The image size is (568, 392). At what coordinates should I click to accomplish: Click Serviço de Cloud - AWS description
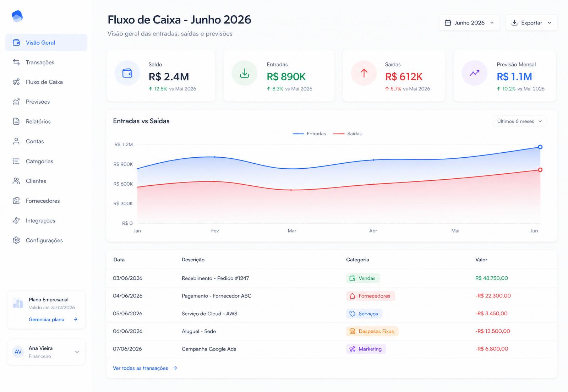(209, 314)
